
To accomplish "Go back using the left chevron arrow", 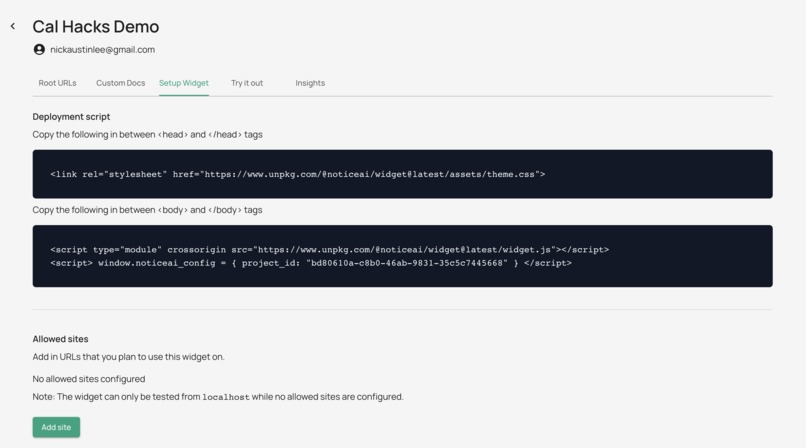I will pyautogui.click(x=13, y=26).
